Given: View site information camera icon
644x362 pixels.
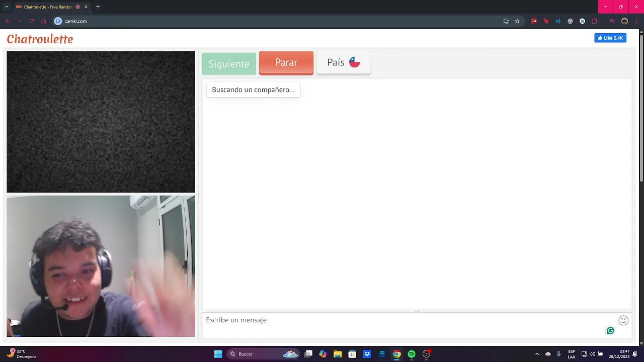Looking at the screenshot, I should point(58,21).
